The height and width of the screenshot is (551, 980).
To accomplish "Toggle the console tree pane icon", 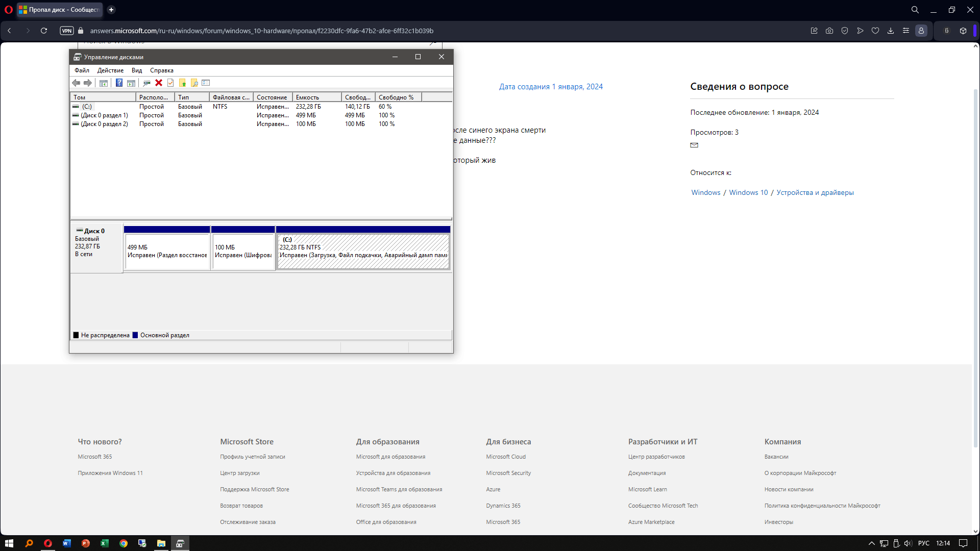I will point(104,83).
